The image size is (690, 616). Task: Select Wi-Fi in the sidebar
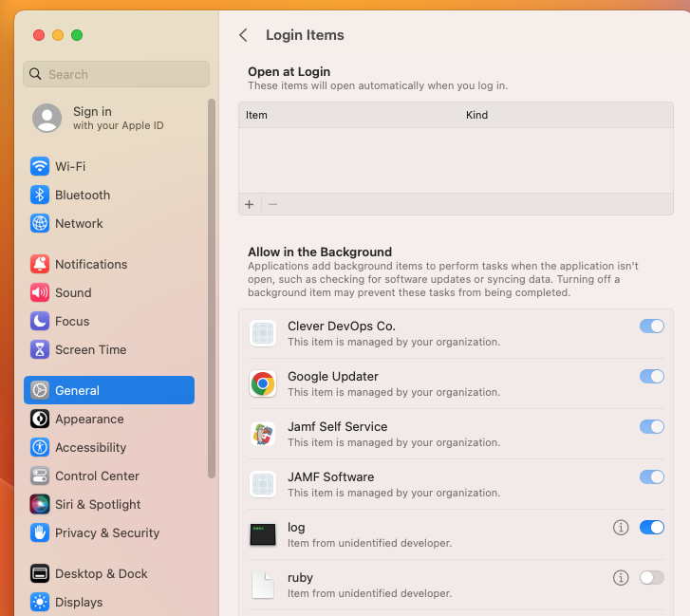(x=109, y=166)
